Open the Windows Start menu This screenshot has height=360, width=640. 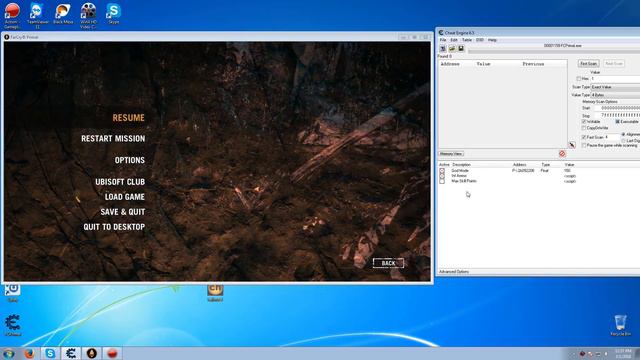pyautogui.click(x=9, y=353)
